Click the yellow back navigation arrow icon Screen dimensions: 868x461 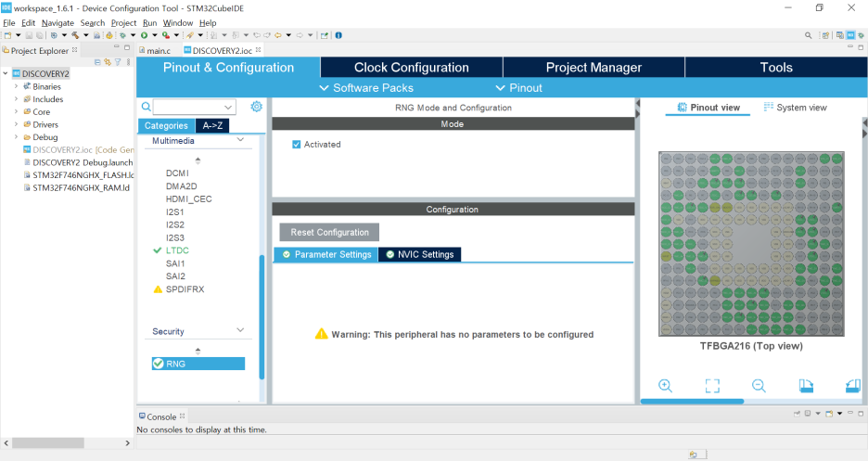pyautogui.click(x=278, y=35)
